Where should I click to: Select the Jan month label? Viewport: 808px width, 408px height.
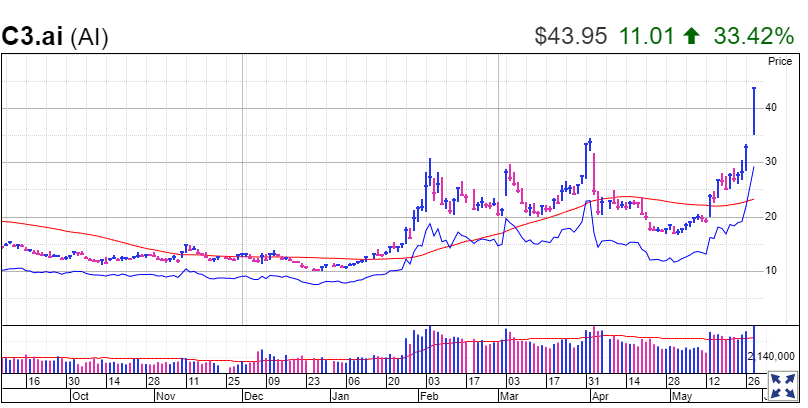click(x=341, y=397)
